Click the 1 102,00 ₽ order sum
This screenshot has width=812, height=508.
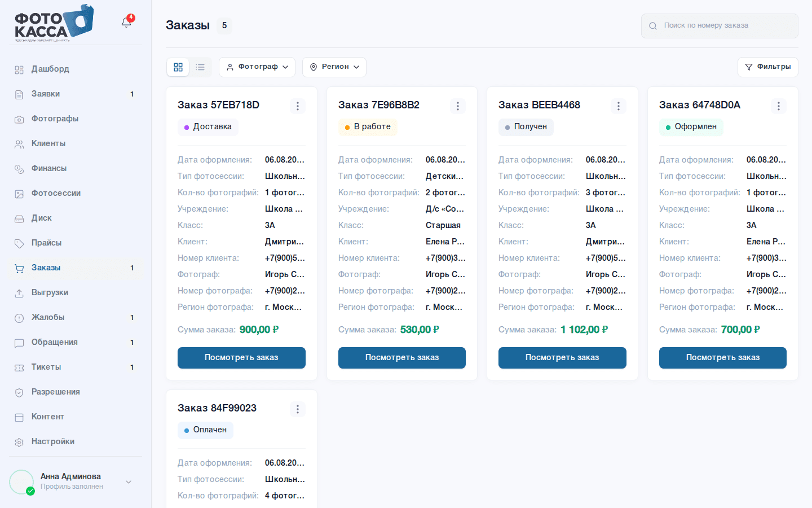click(x=584, y=330)
